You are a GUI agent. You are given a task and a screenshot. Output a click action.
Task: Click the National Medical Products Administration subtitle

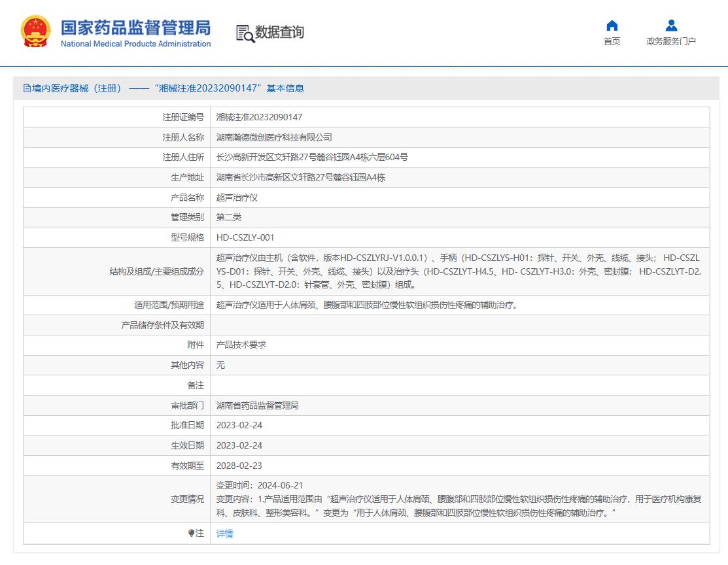click(x=135, y=44)
